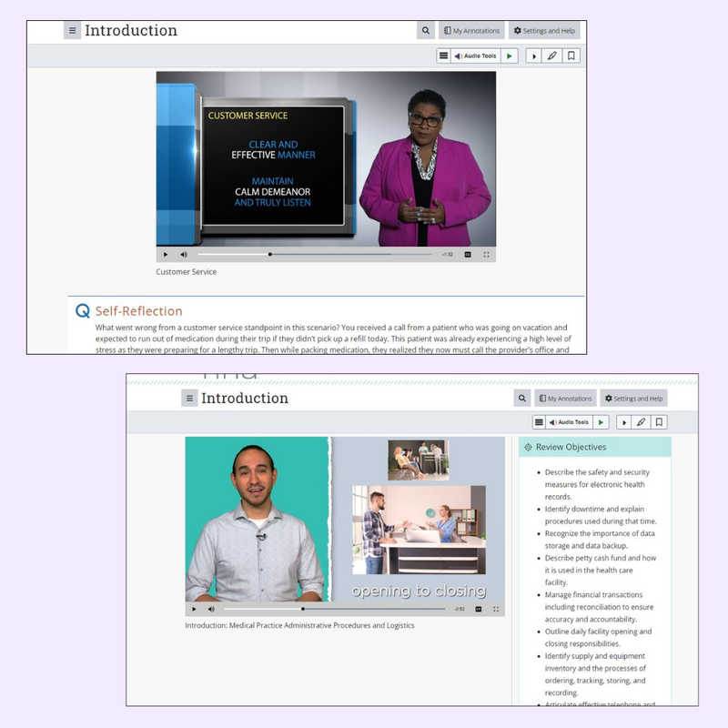Open Settings and Help in the top window
The height and width of the screenshot is (728, 728).
544,31
